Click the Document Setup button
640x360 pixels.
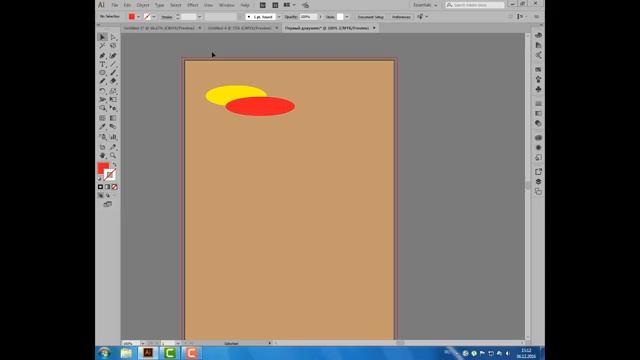(x=371, y=17)
